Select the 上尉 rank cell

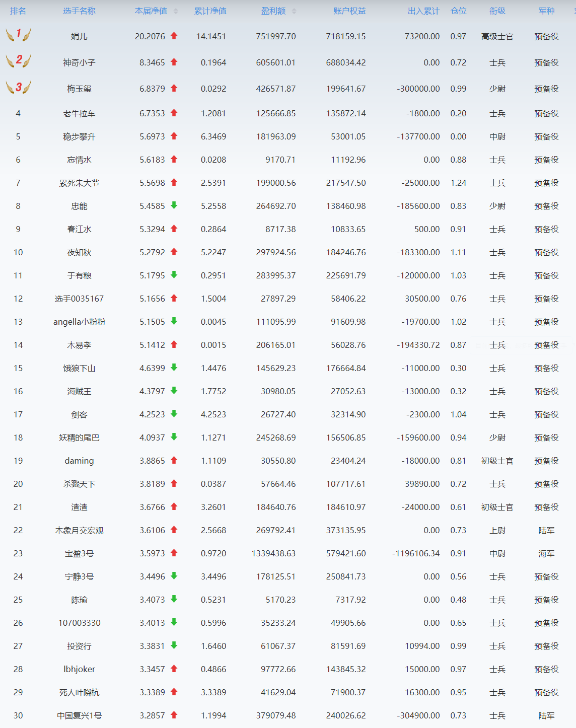pyautogui.click(x=497, y=530)
